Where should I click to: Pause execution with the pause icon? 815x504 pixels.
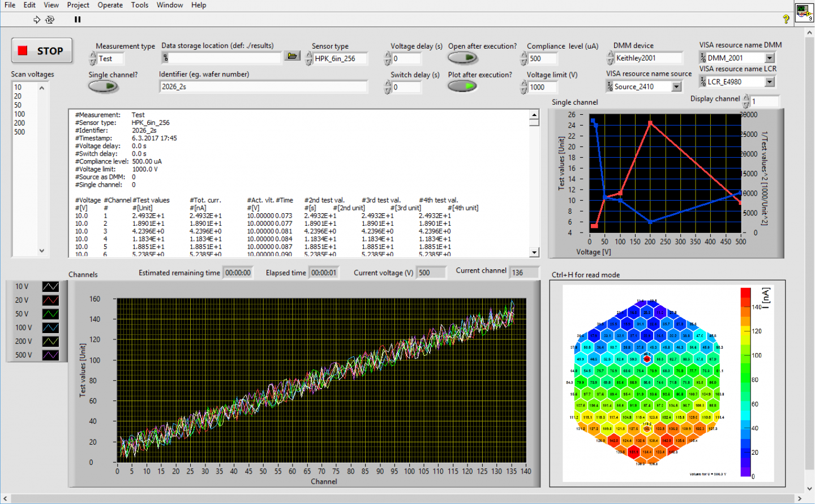pyautogui.click(x=78, y=19)
